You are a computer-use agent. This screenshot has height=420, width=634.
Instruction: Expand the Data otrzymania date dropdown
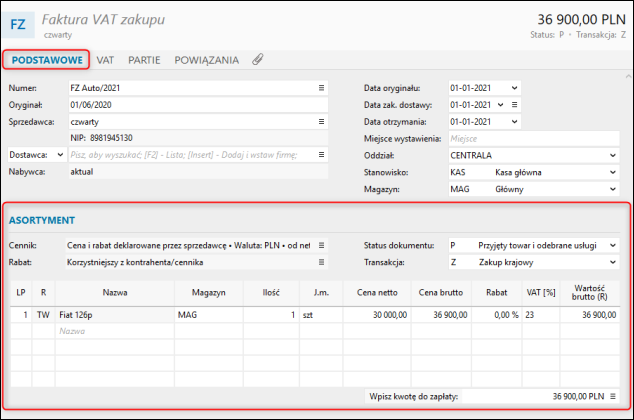(514, 122)
